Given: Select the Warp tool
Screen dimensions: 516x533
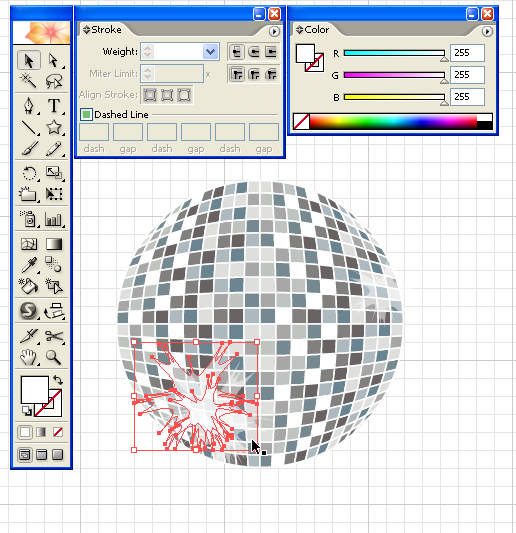Looking at the screenshot, I should (x=29, y=194).
